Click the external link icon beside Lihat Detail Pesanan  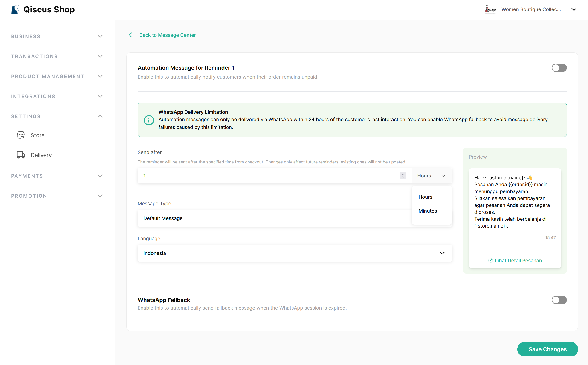coord(490,260)
